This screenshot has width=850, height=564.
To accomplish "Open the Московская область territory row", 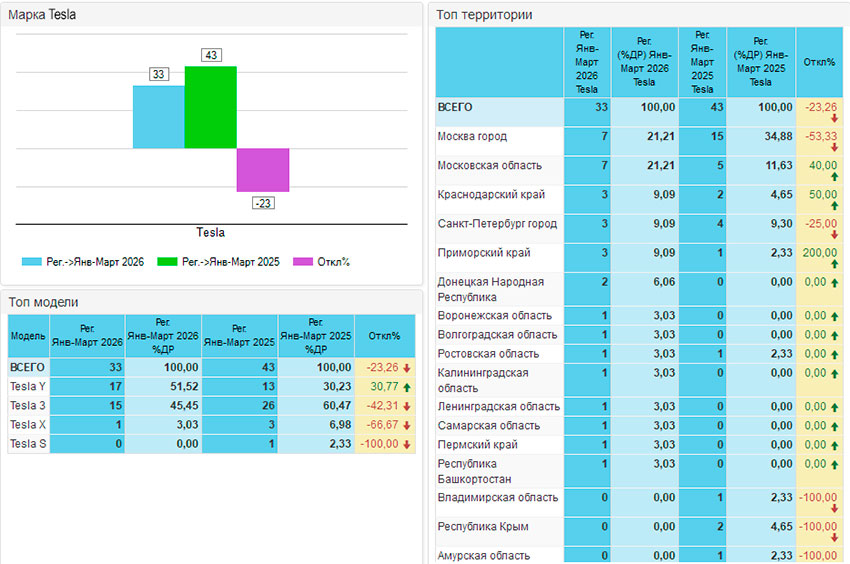I will 490,165.
